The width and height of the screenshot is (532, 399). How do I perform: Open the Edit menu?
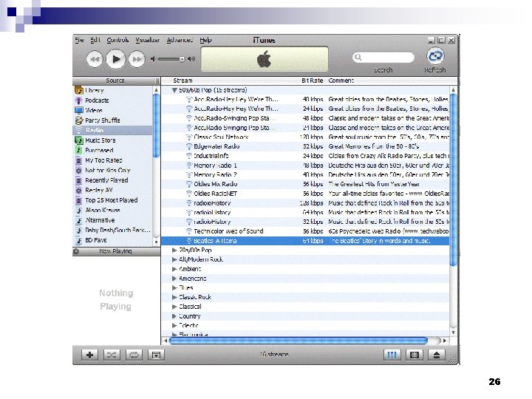[x=95, y=40]
